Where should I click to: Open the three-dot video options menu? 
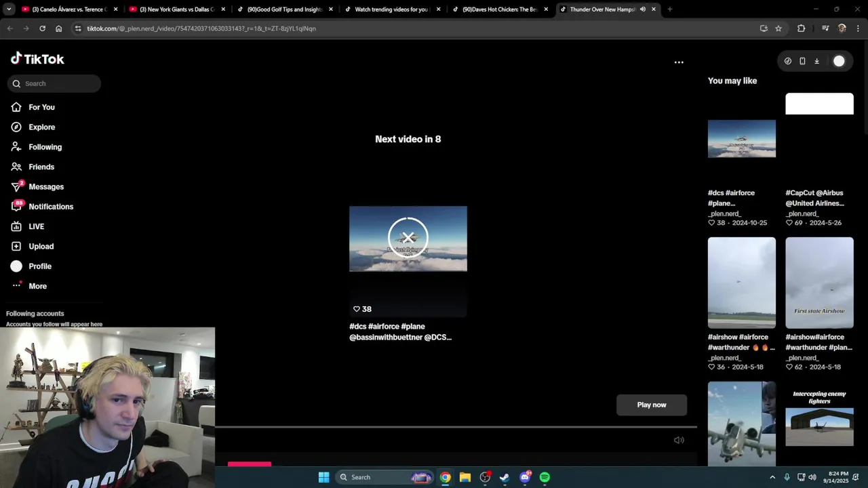pos(679,62)
